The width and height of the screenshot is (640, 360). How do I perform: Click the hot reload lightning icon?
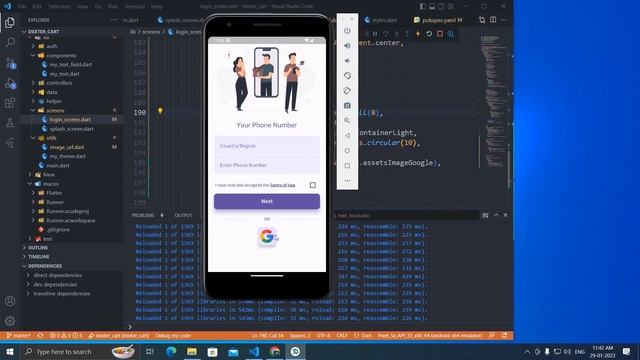[x=418, y=34]
